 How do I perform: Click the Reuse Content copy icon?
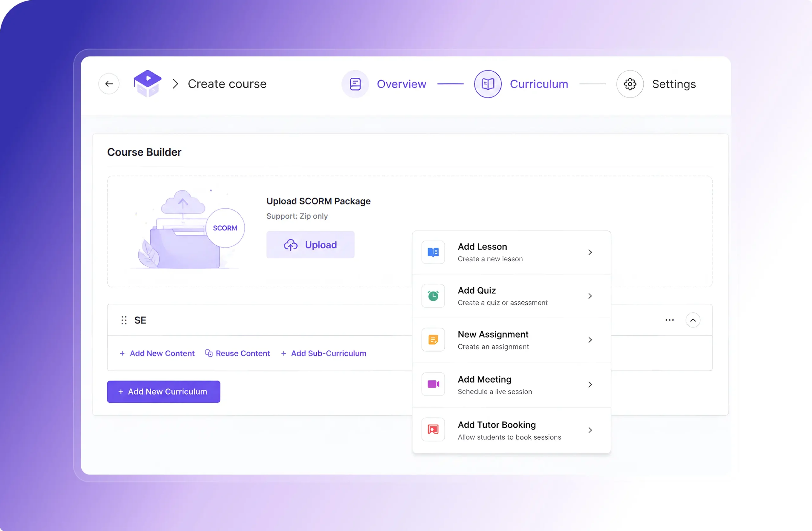209,353
